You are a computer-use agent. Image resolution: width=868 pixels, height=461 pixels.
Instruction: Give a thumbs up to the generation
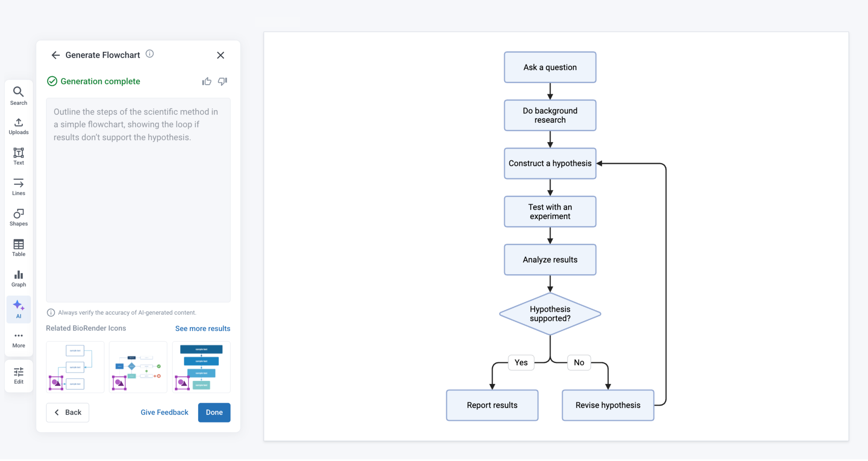tap(207, 81)
